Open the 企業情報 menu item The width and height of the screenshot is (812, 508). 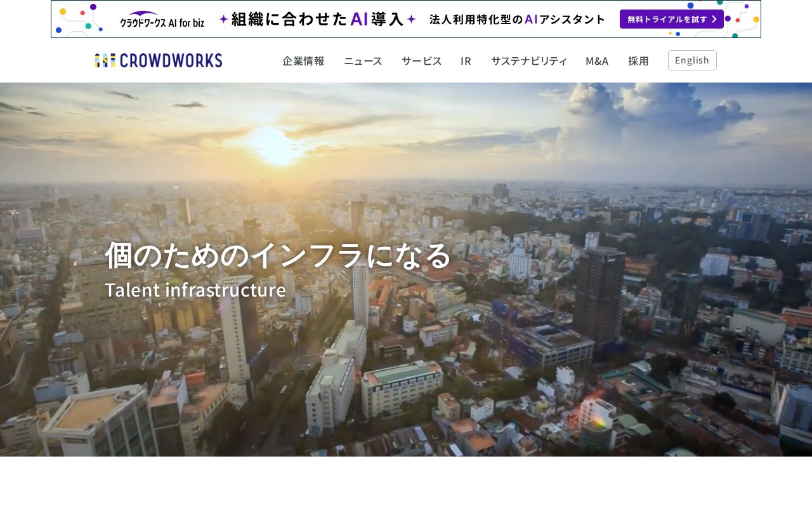tap(303, 61)
